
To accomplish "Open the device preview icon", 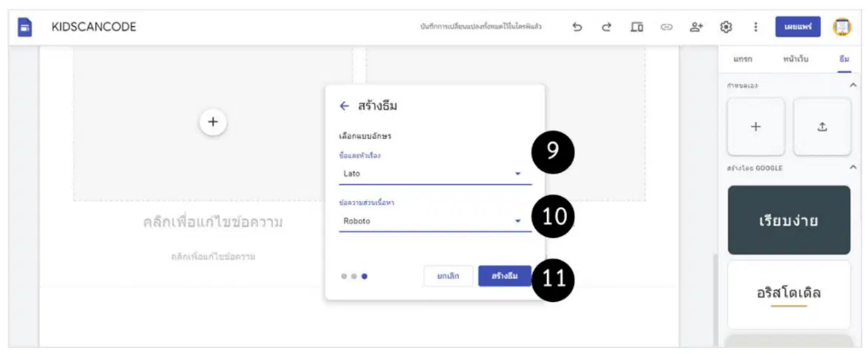I will point(637,27).
